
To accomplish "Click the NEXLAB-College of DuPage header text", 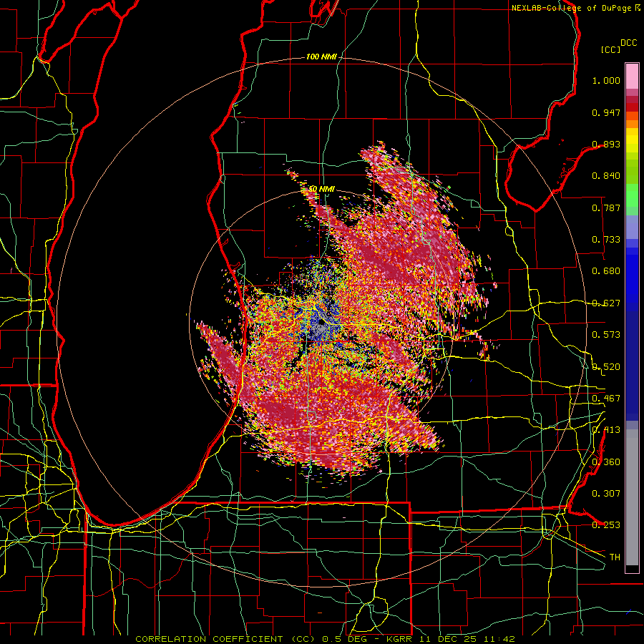I will (571, 8).
